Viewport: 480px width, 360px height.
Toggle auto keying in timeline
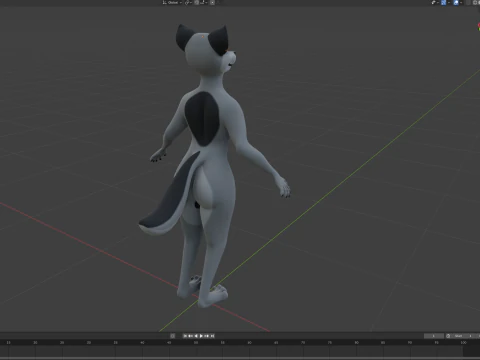[x=172, y=336]
